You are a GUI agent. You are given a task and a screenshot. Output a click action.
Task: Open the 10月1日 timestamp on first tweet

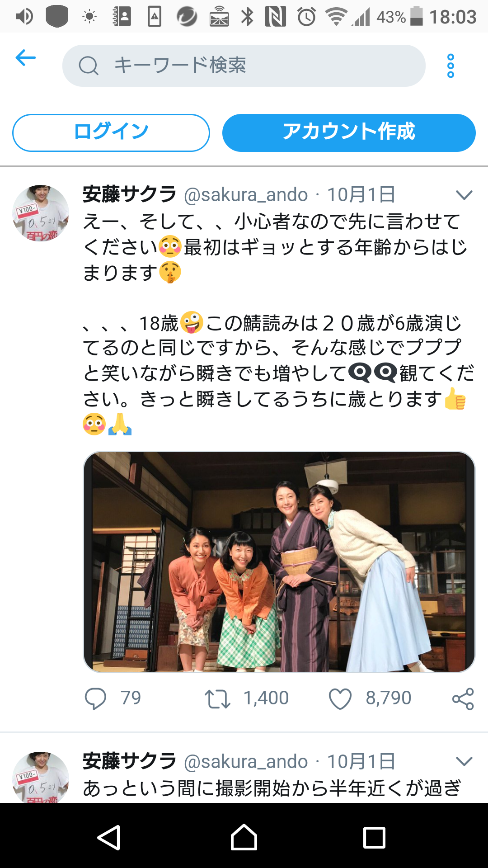tap(361, 195)
